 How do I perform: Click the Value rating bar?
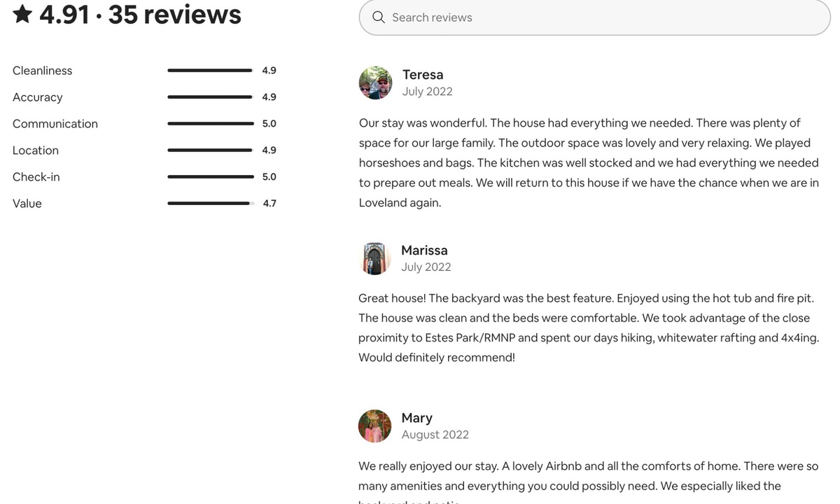[210, 204]
